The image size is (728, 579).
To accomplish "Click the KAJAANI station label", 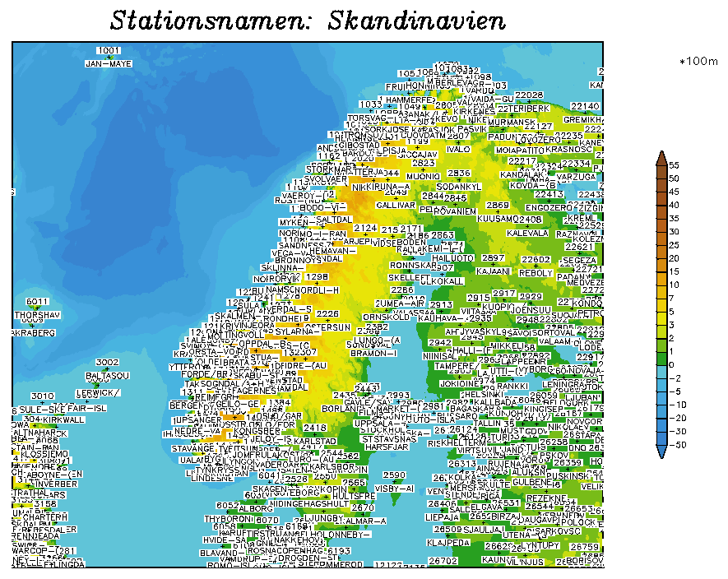I will 493,271.
